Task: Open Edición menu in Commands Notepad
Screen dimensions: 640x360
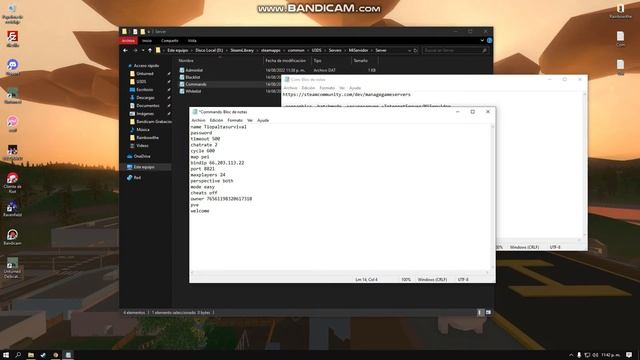Action: click(216, 120)
